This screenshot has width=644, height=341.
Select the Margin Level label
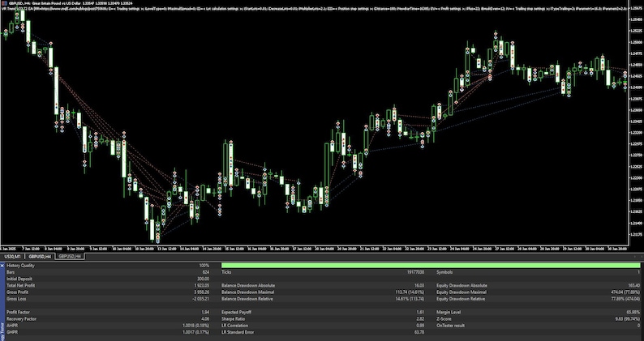449,312
